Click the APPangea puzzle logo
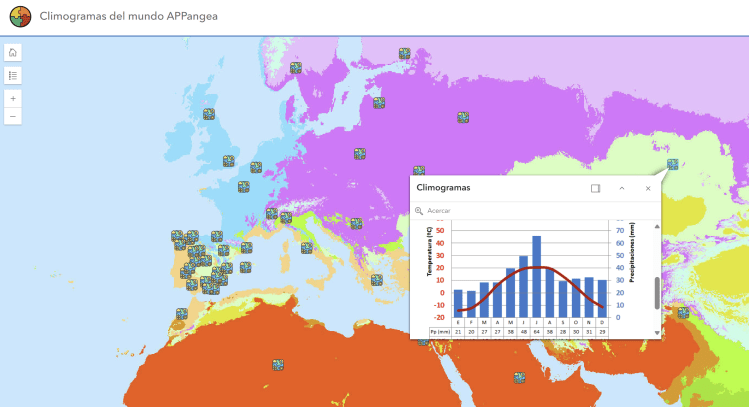Screen dimensions: 749x407 click(18, 17)
